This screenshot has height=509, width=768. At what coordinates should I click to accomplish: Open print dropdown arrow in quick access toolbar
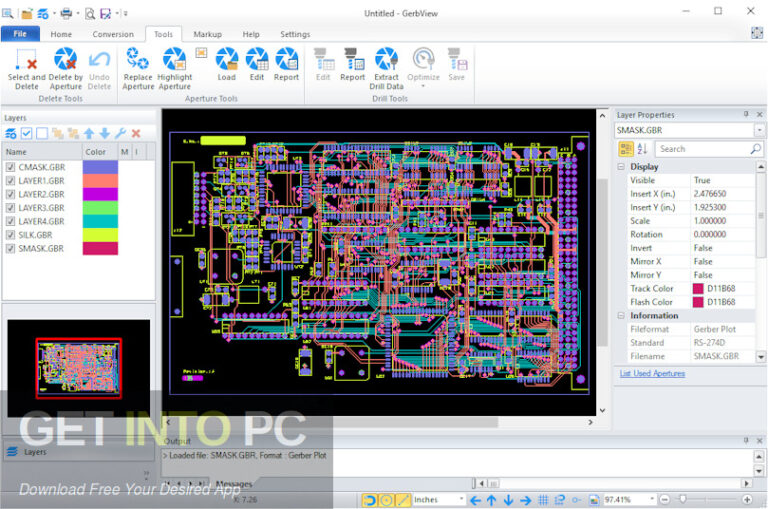[77, 13]
